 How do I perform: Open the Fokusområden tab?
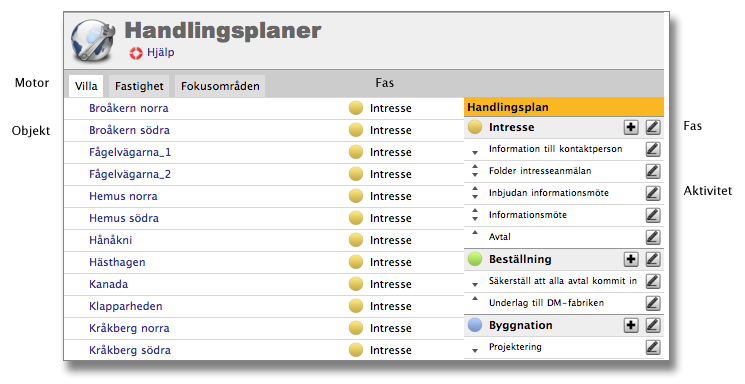(220, 86)
